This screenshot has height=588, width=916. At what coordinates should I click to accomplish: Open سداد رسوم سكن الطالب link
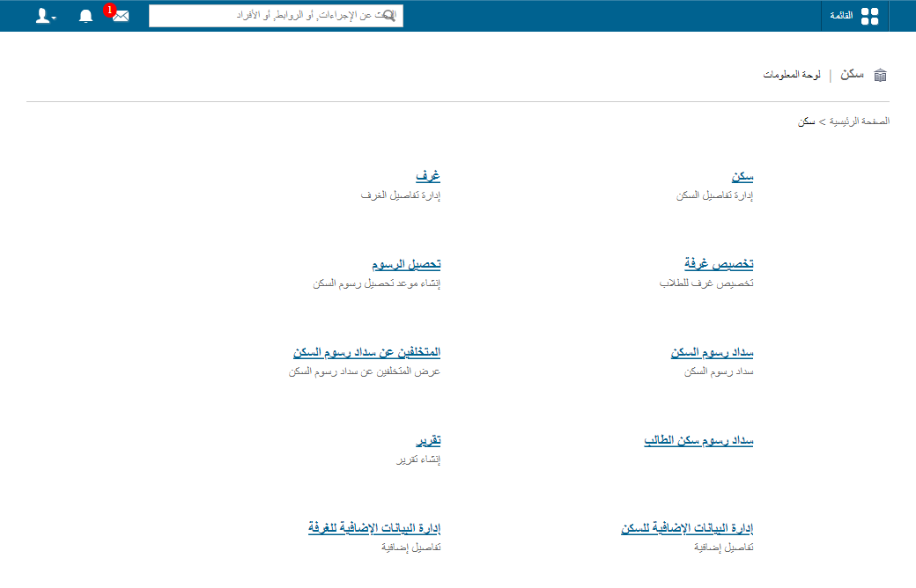pos(698,440)
